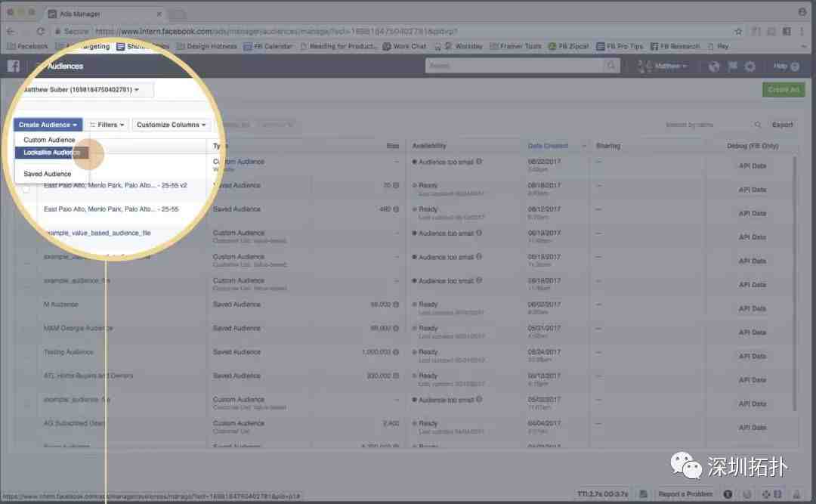This screenshot has height=504, width=816.
Task: Click the round dark icon right of Report a Problem
Action: [x=728, y=493]
